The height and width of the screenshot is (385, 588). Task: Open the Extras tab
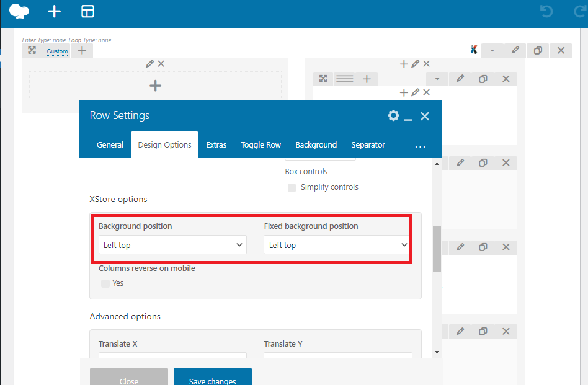(x=216, y=144)
